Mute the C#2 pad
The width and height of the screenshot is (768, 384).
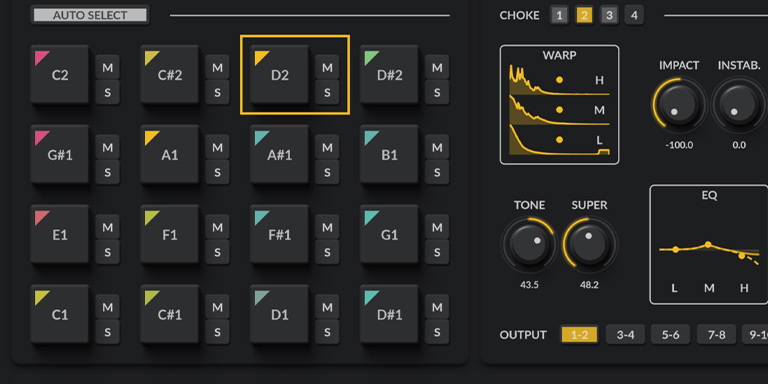tap(217, 67)
